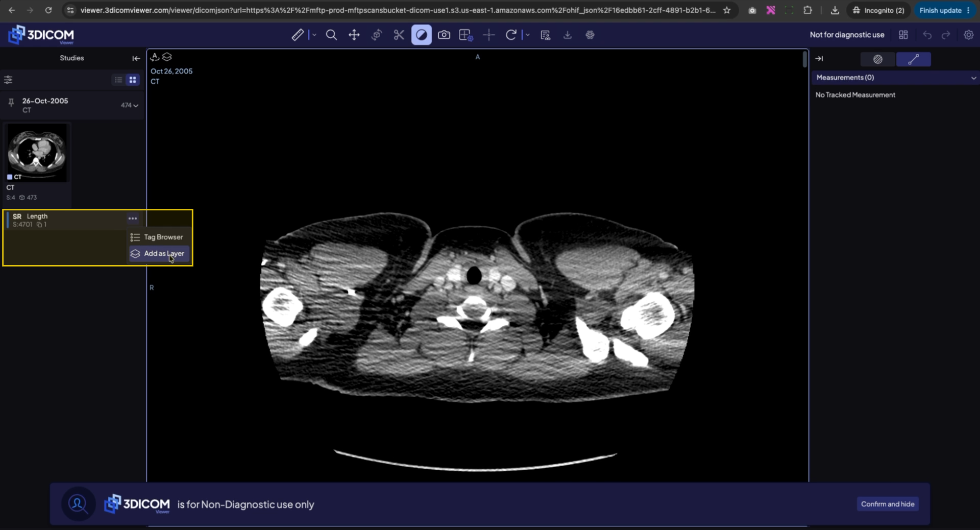980x530 pixels.
Task: Open browser extensions puzzle icon
Action: pos(807,10)
